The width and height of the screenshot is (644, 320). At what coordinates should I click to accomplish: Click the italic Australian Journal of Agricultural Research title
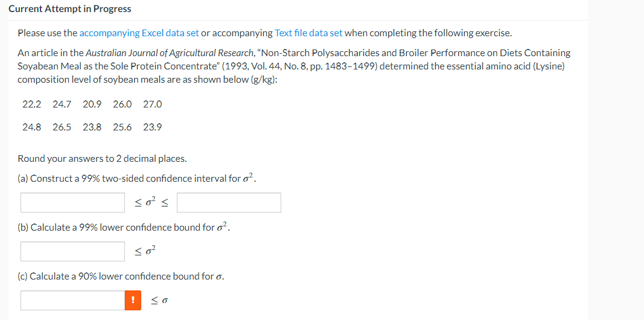170,53
